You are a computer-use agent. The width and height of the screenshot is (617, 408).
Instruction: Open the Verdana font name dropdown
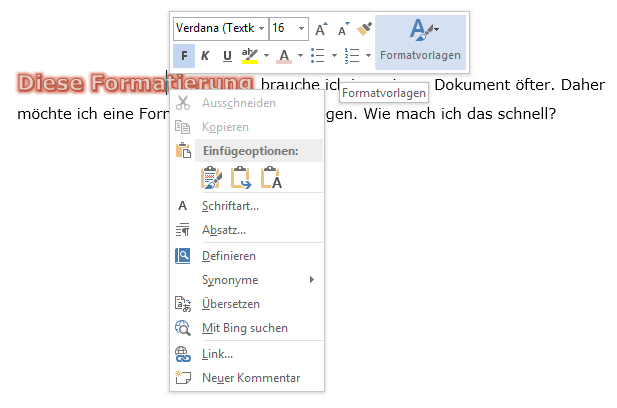pyautogui.click(x=262, y=29)
